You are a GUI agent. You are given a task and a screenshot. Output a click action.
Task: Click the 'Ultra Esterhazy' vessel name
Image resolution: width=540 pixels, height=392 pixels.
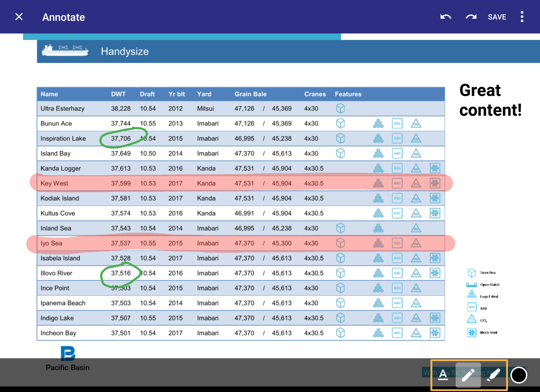[x=62, y=109]
